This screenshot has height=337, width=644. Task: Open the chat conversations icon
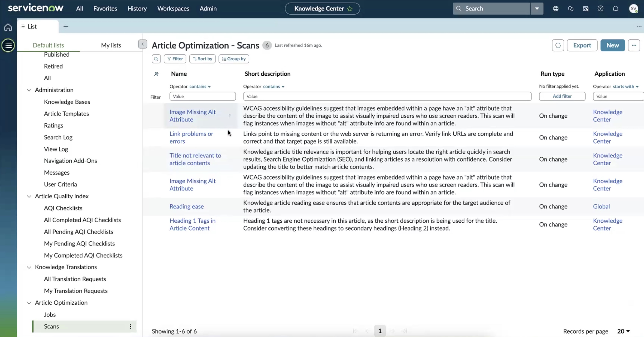pos(571,9)
